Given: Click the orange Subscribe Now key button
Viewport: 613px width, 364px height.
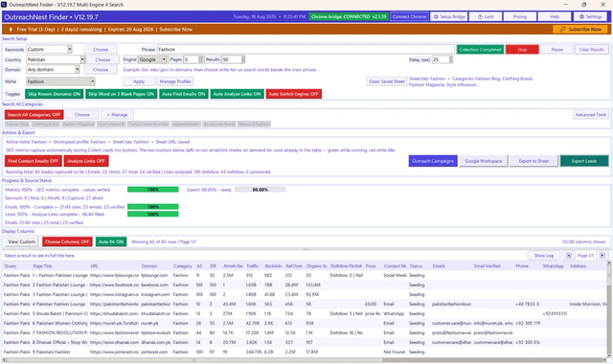Looking at the screenshot, I should point(580,30).
